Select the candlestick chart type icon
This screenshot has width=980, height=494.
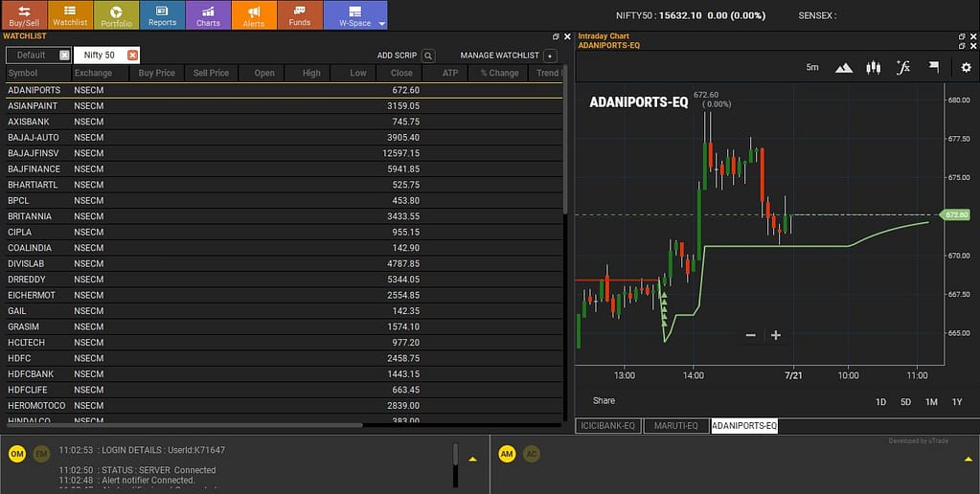coord(873,67)
